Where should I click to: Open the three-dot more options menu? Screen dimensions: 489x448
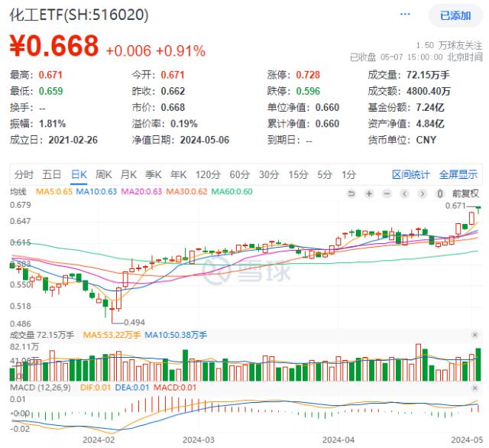(x=405, y=14)
